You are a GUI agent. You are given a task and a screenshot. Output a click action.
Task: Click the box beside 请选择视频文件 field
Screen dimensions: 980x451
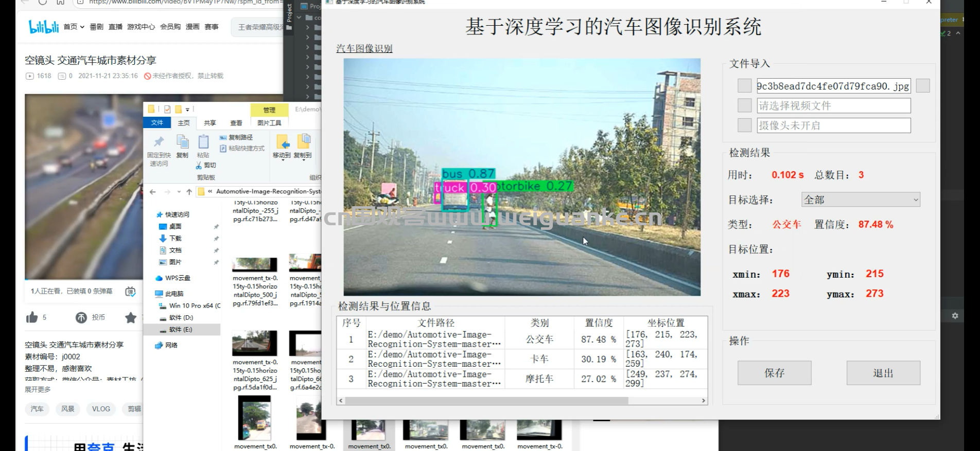click(744, 105)
